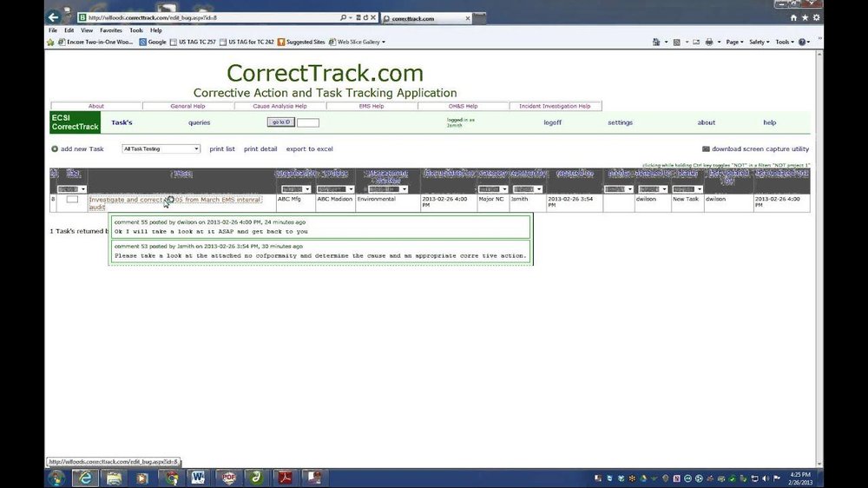This screenshot has height=488, width=868.
Task: Open the View menu
Action: click(x=87, y=30)
